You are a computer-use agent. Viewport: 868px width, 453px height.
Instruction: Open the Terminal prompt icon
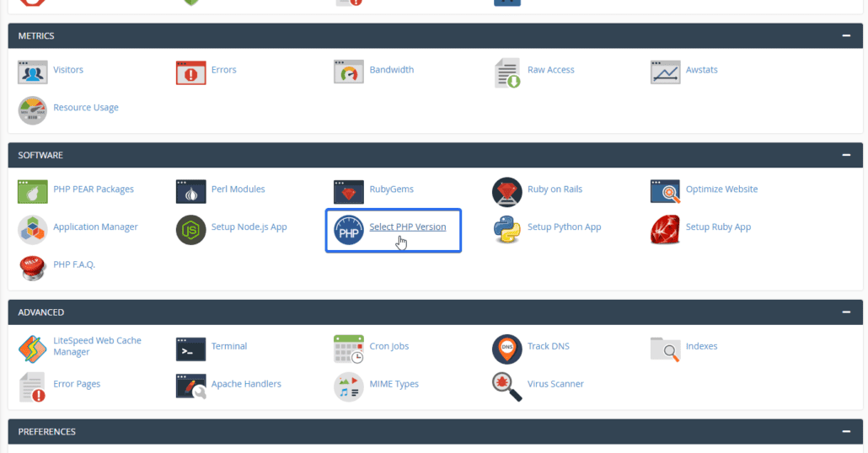[x=191, y=349]
